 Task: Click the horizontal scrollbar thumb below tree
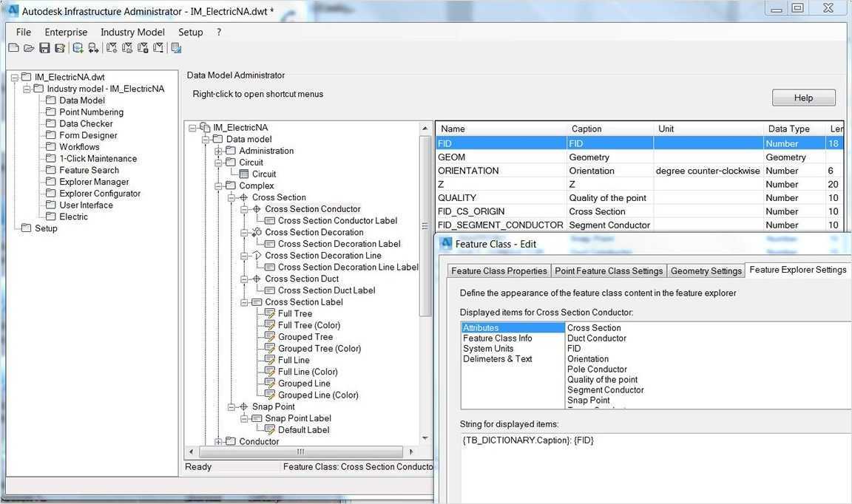point(301,452)
